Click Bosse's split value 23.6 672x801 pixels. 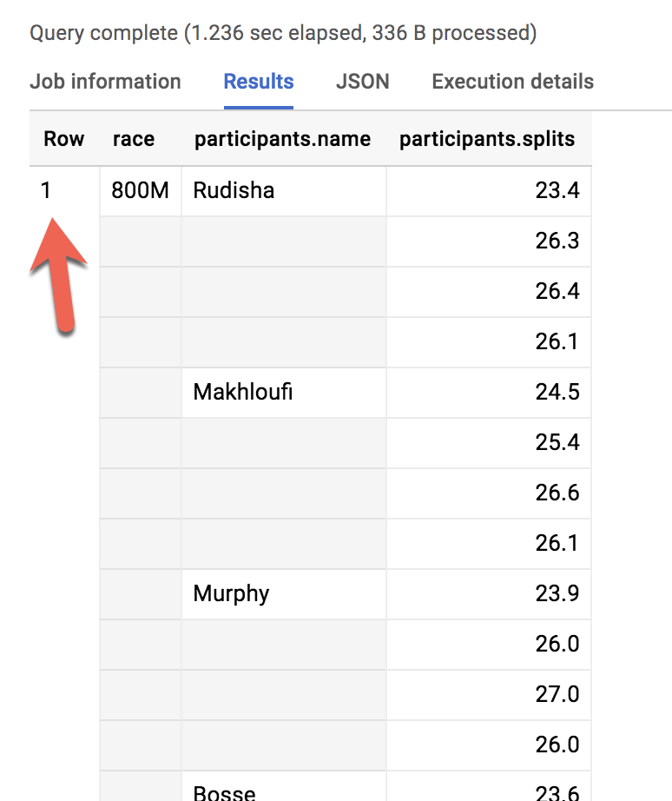click(x=560, y=791)
